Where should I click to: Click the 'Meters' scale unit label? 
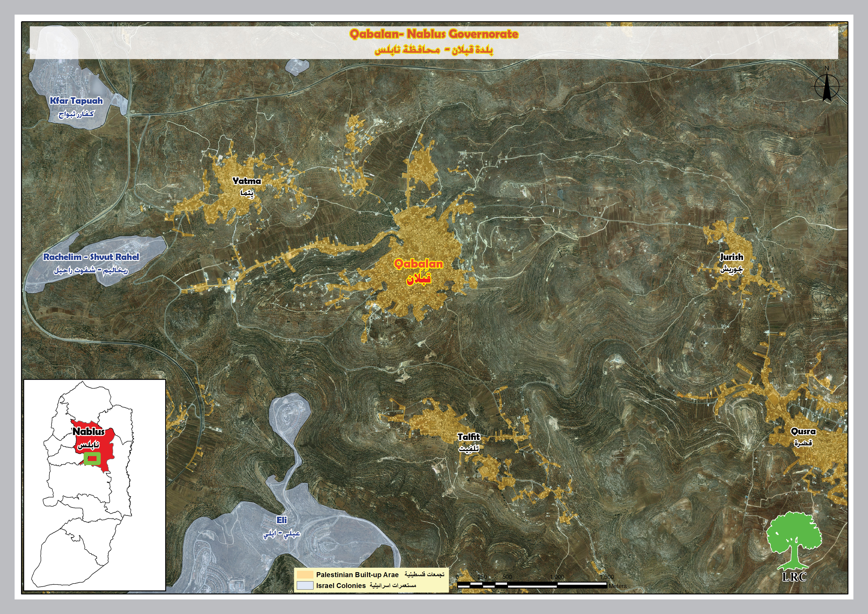click(618, 586)
